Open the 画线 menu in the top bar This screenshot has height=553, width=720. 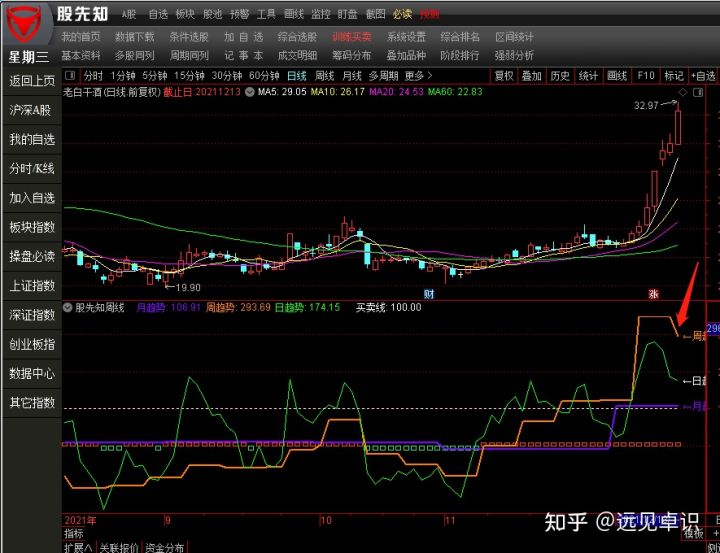[x=293, y=14]
